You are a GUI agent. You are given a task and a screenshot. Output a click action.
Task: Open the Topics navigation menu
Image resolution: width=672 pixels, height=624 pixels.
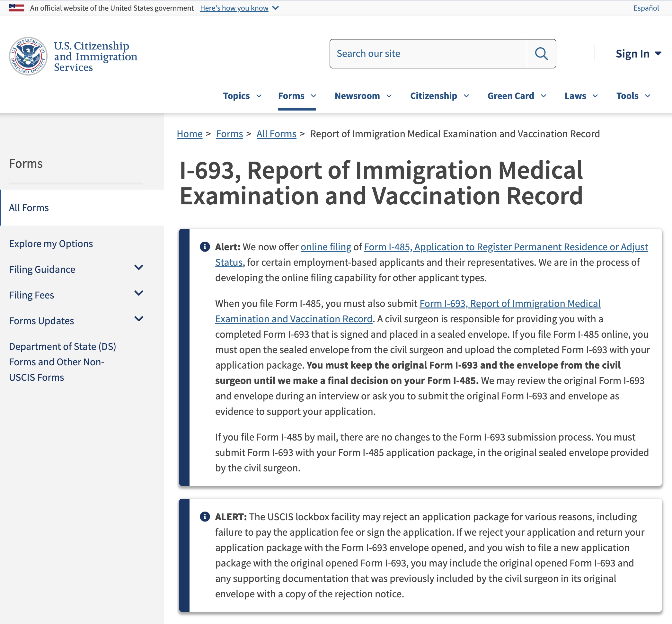(x=242, y=96)
